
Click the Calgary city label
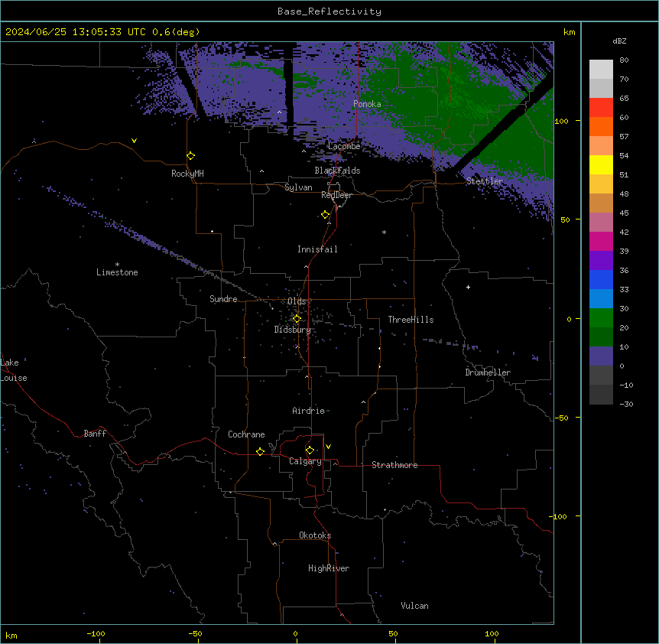[305, 461]
